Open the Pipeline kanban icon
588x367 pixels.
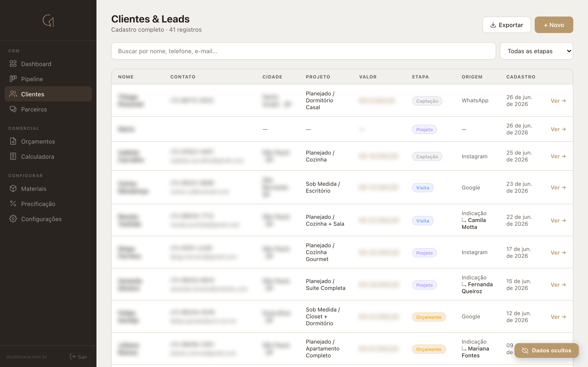pos(13,79)
